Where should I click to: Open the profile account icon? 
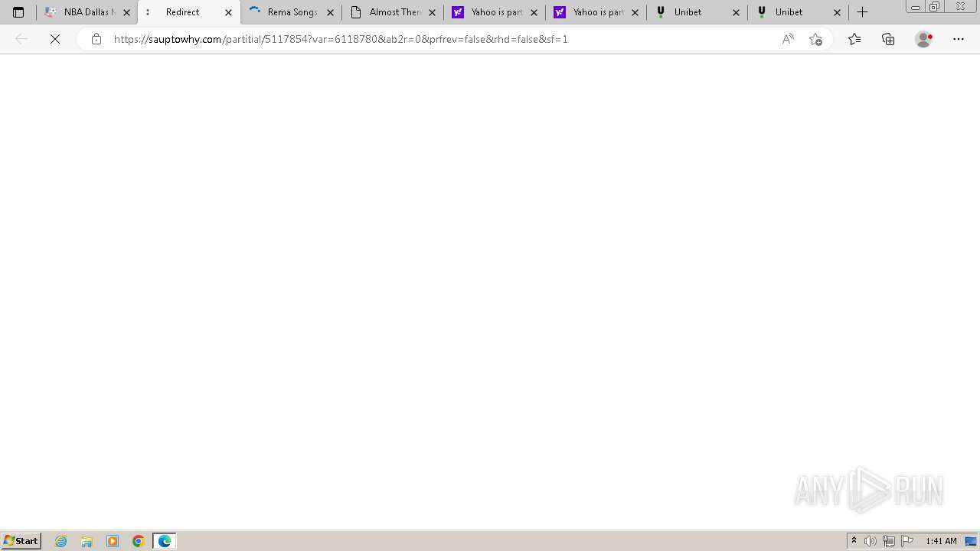coord(924,39)
